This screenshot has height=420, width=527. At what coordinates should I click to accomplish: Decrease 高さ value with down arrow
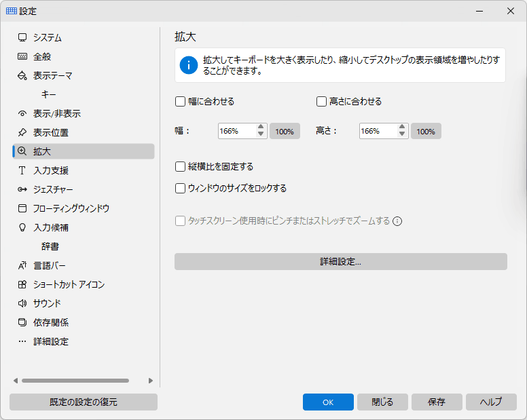(x=402, y=134)
